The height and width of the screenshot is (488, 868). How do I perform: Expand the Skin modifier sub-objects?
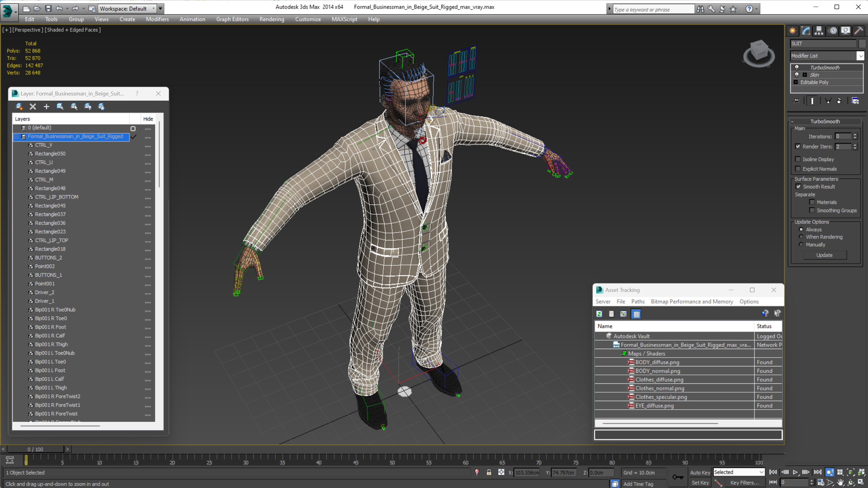pos(805,75)
